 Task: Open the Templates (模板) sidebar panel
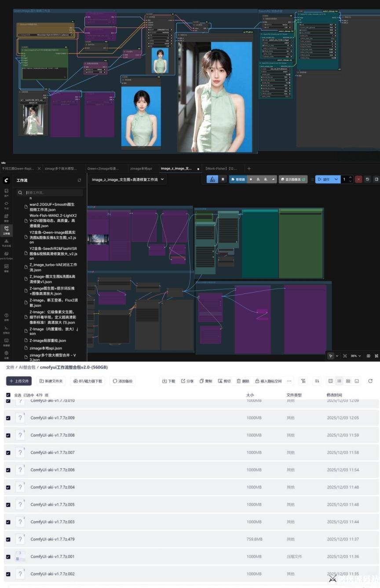coord(6,268)
